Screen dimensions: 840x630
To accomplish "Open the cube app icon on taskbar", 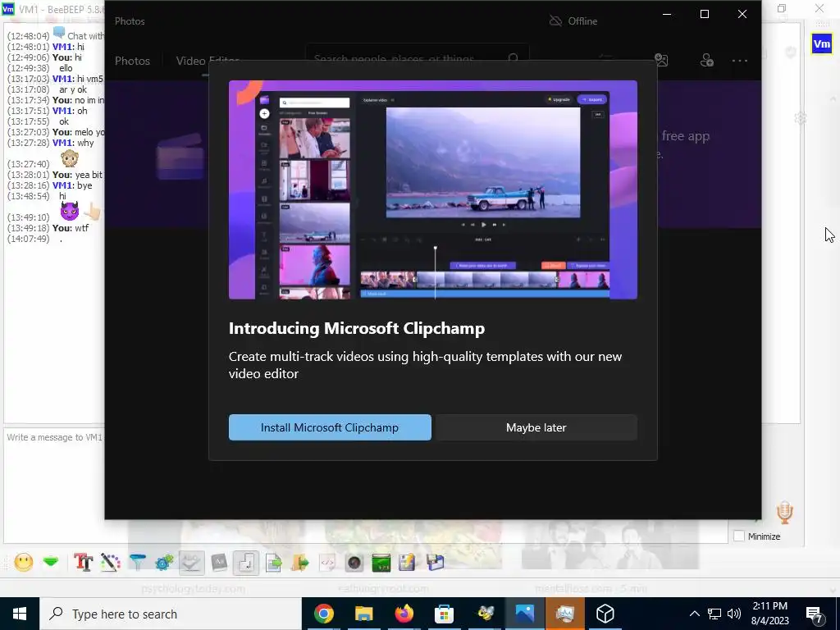I will point(605,614).
